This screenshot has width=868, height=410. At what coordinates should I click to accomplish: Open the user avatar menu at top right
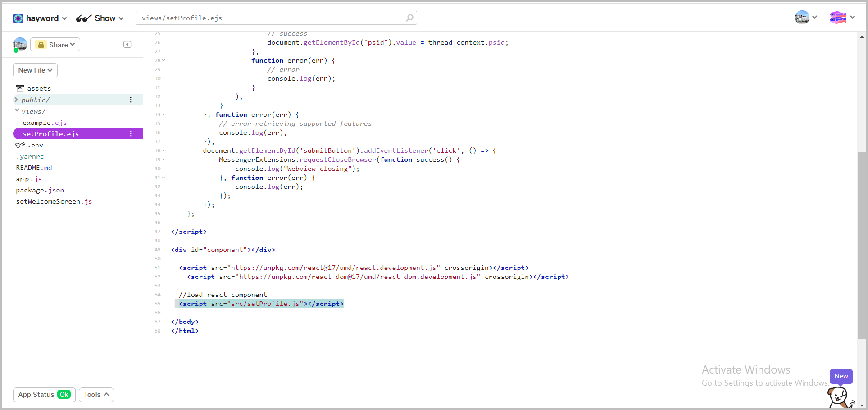tap(806, 18)
